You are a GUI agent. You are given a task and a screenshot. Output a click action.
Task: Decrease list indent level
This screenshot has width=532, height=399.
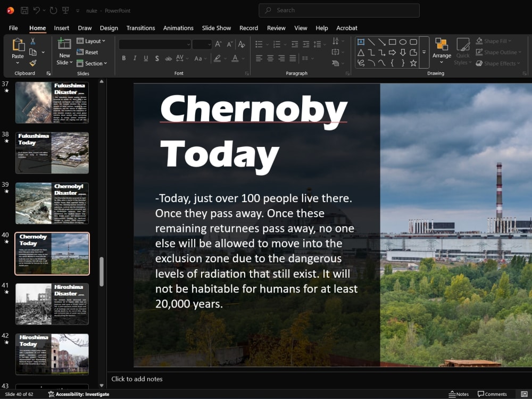tap(295, 44)
